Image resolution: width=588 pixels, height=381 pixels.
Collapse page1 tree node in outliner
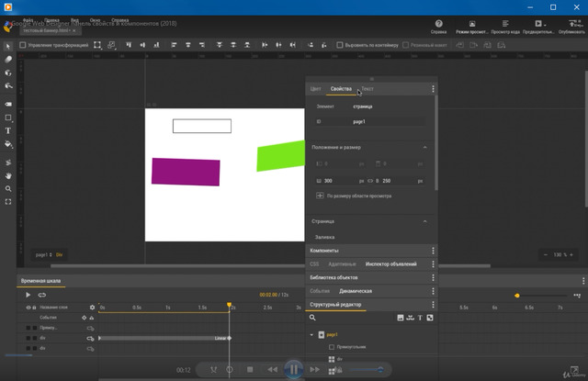point(311,335)
